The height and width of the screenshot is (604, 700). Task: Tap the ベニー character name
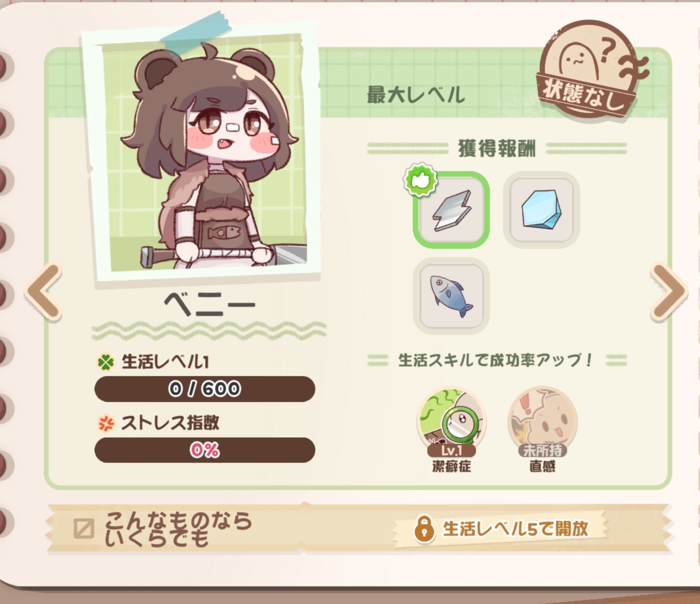click(209, 304)
